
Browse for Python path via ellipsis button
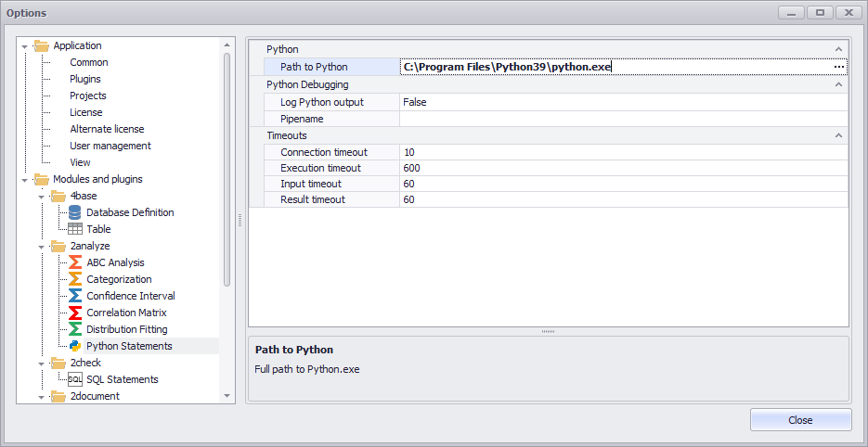(839, 67)
